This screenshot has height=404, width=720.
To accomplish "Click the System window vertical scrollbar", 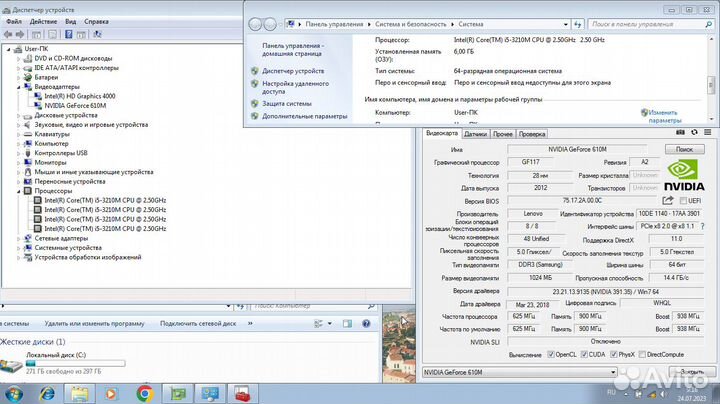I will point(711,79).
